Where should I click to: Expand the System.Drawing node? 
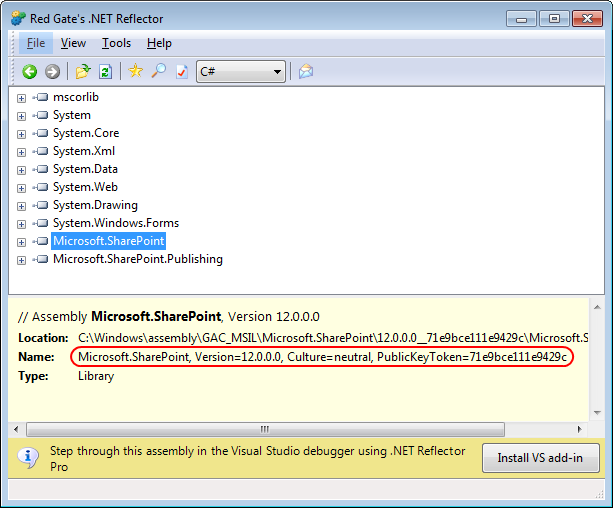coord(22,206)
